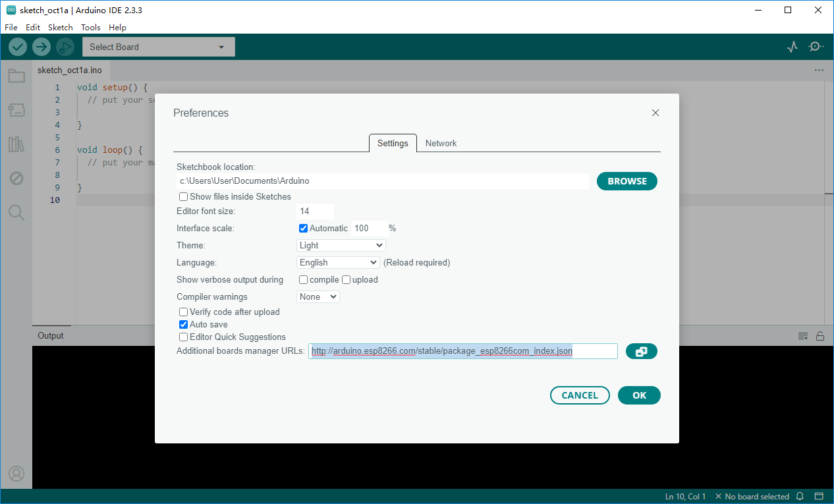
Task: Clear the Output panel icon
Action: click(x=803, y=336)
